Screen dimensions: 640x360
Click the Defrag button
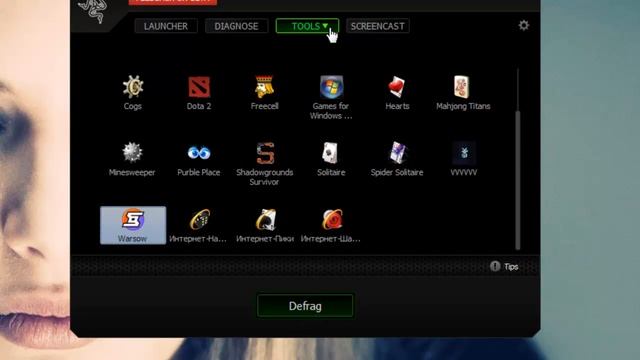tap(305, 306)
